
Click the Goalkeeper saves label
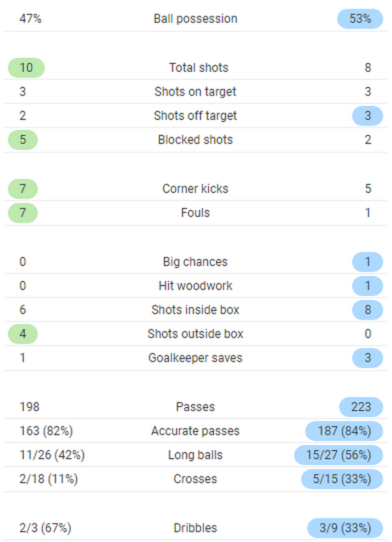click(x=195, y=358)
